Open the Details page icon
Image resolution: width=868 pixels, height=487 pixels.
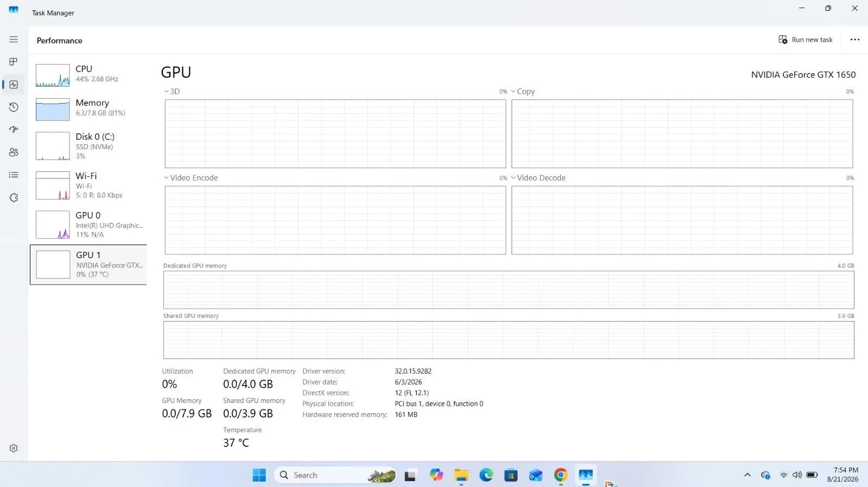tap(14, 175)
